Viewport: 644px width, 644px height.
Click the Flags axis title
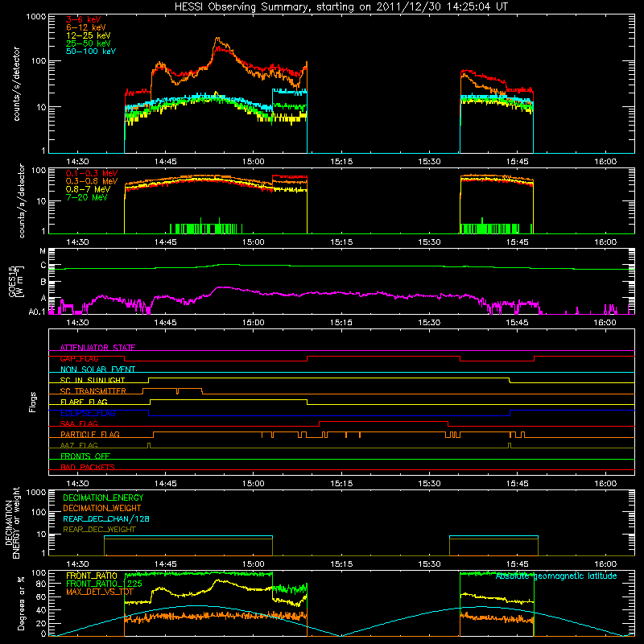point(33,402)
